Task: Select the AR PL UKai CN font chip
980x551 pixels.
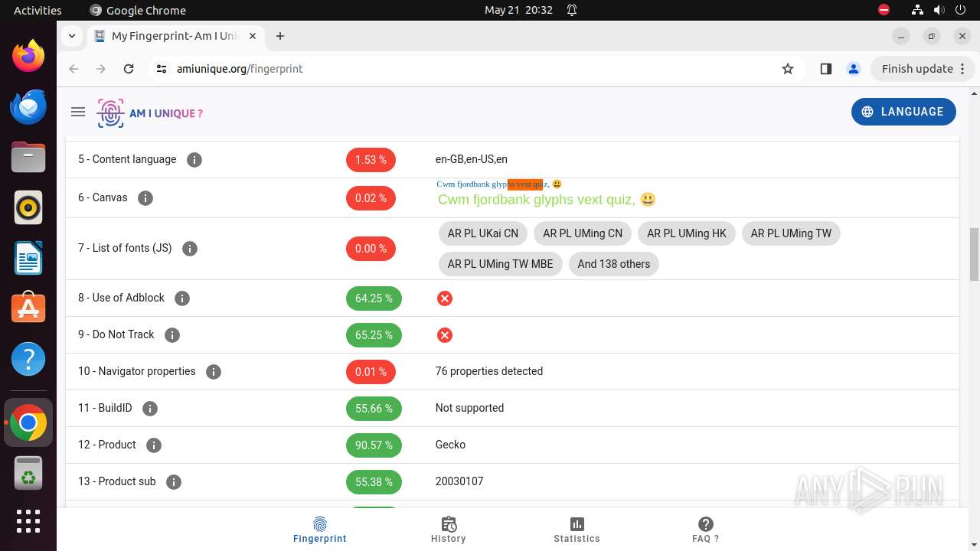Action: 483,233
